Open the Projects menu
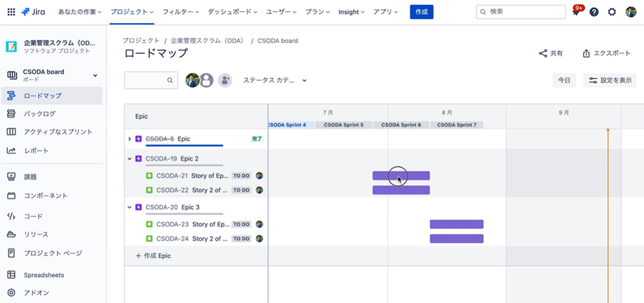Viewport: 644px width, 303px height. (132, 12)
